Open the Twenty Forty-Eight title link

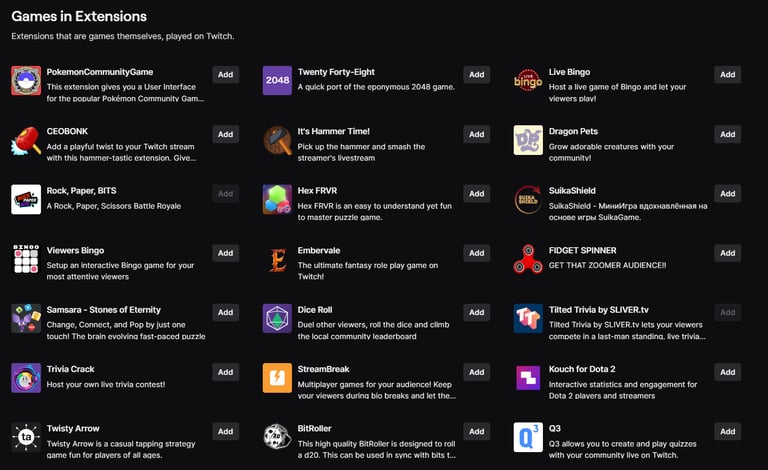[336, 72]
